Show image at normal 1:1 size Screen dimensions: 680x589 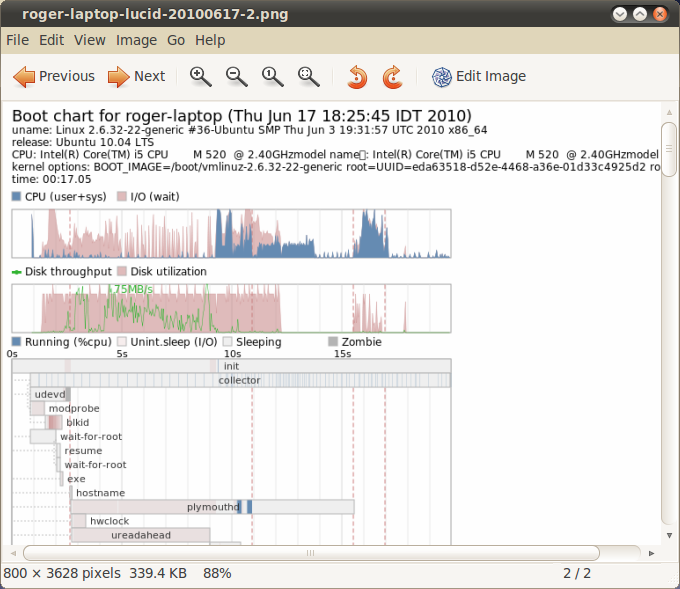[272, 76]
